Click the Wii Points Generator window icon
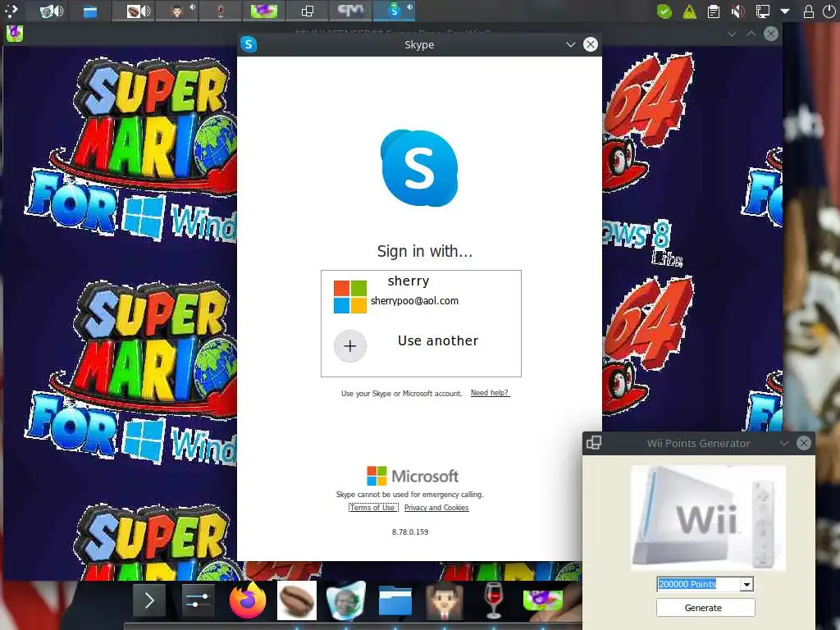 (x=594, y=443)
